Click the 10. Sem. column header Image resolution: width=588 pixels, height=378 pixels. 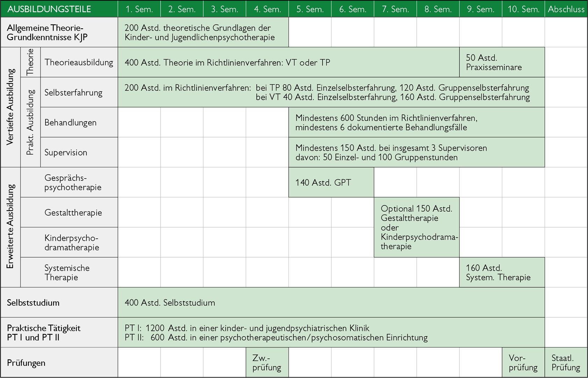coord(523,9)
